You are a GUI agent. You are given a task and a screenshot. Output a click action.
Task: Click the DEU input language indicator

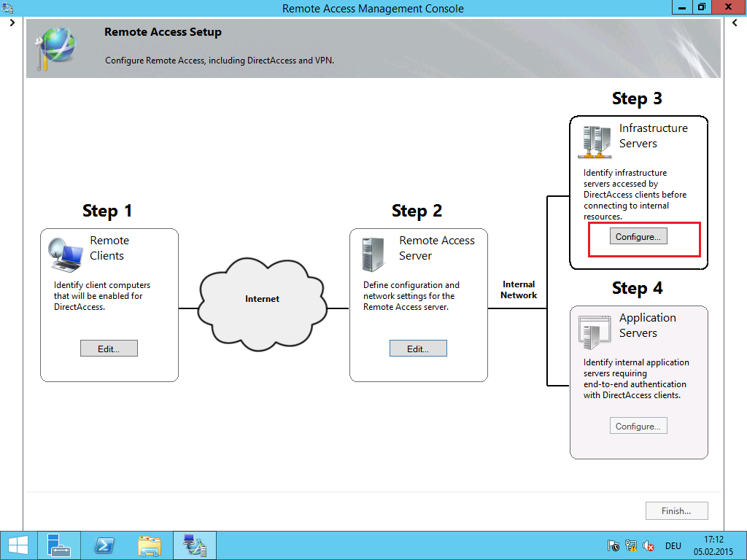click(673, 545)
